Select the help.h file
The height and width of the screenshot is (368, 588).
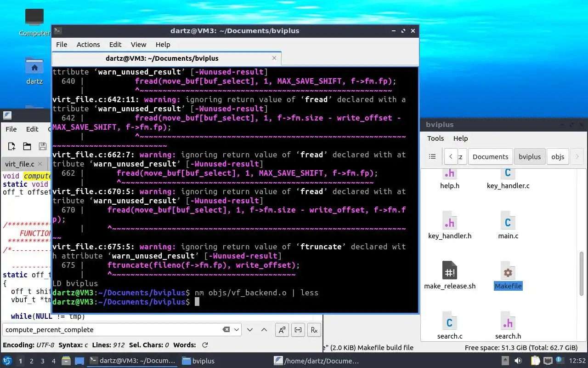(450, 179)
